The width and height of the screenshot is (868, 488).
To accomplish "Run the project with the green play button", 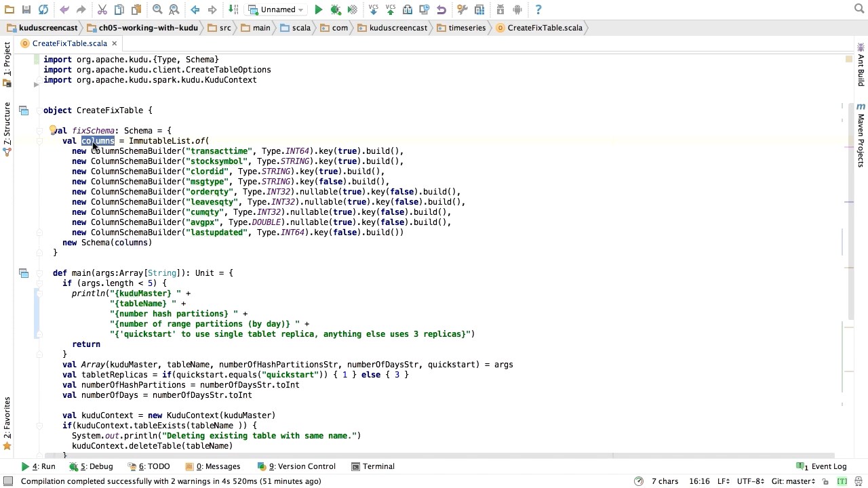I will (x=318, y=9).
